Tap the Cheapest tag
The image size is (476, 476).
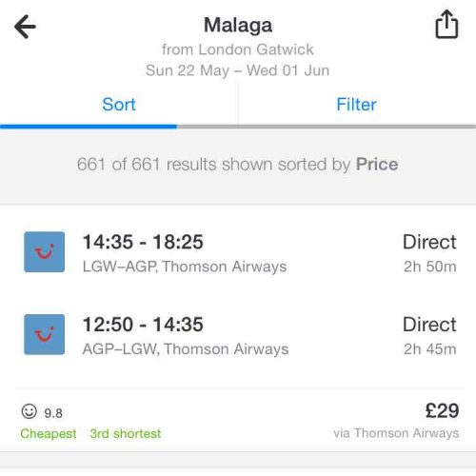(x=49, y=433)
